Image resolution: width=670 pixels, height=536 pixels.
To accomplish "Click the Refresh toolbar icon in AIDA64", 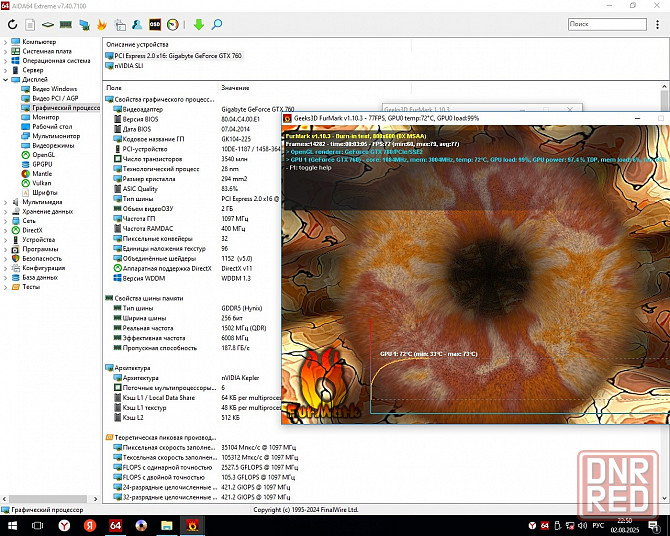I will coord(12,24).
